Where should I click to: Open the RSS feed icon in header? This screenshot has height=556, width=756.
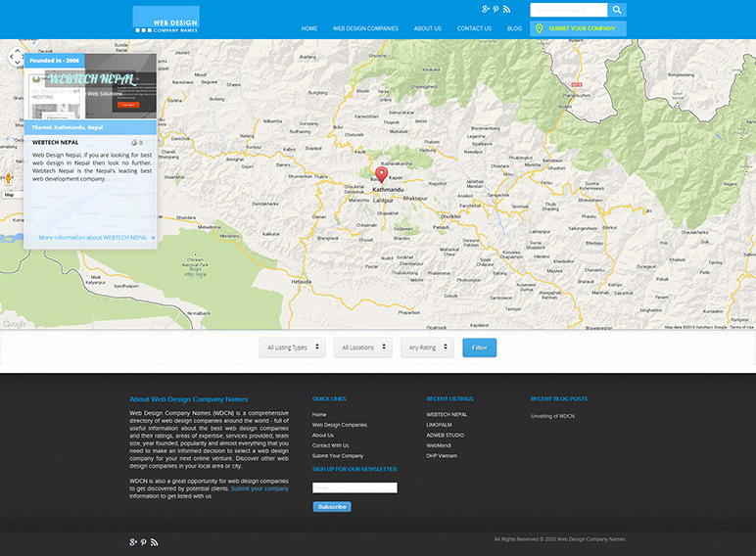tap(506, 9)
